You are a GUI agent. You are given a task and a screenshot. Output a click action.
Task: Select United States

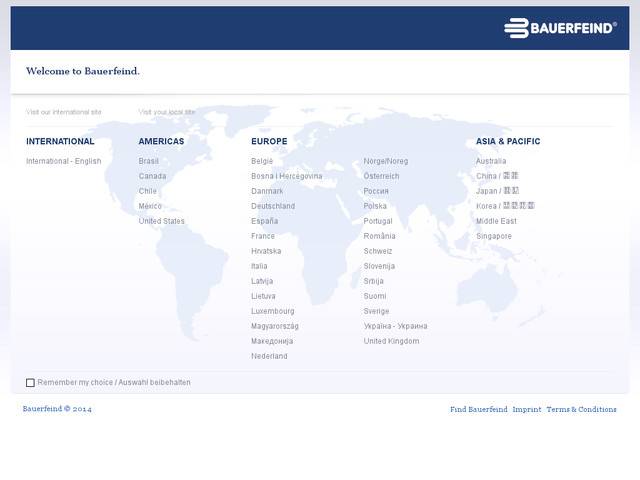[x=162, y=221]
